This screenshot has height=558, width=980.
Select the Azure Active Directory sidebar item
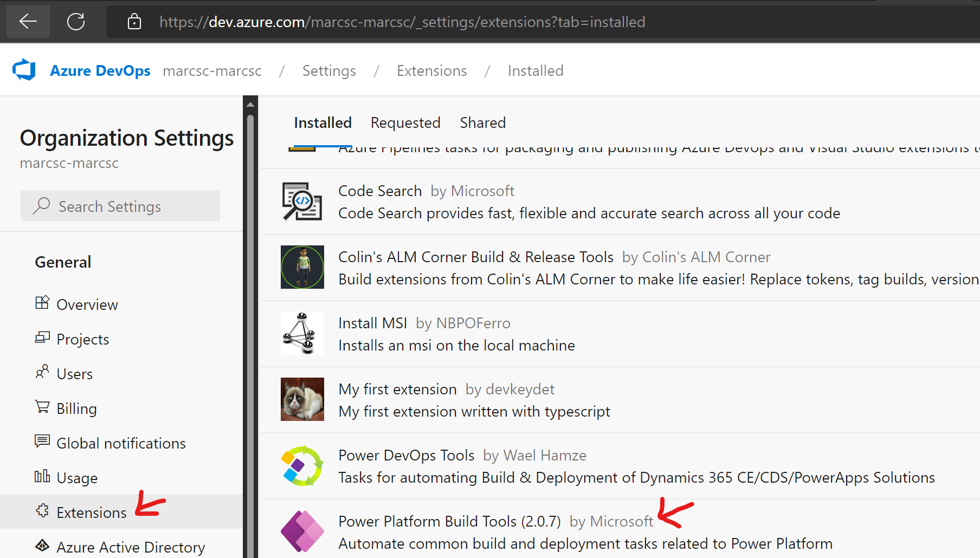click(131, 546)
